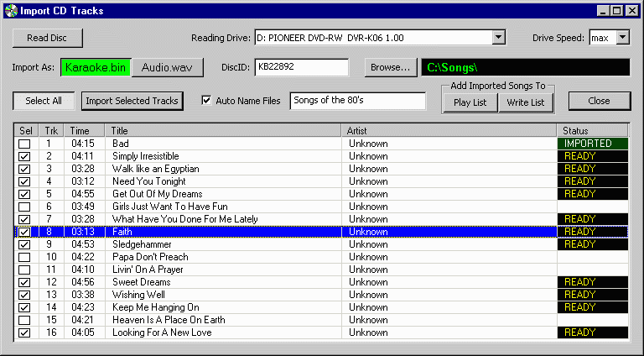Close the Import CD Tracks dialog

[600, 101]
